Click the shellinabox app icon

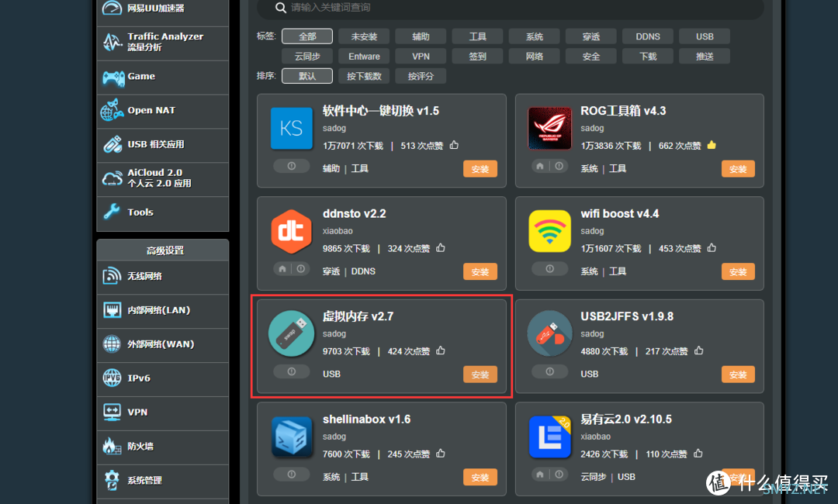(x=291, y=437)
